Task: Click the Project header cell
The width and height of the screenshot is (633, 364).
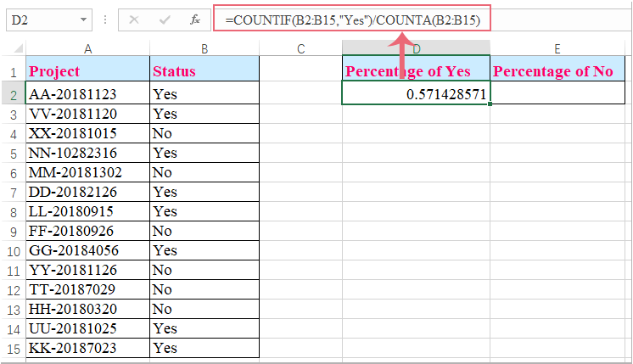Action: click(87, 71)
